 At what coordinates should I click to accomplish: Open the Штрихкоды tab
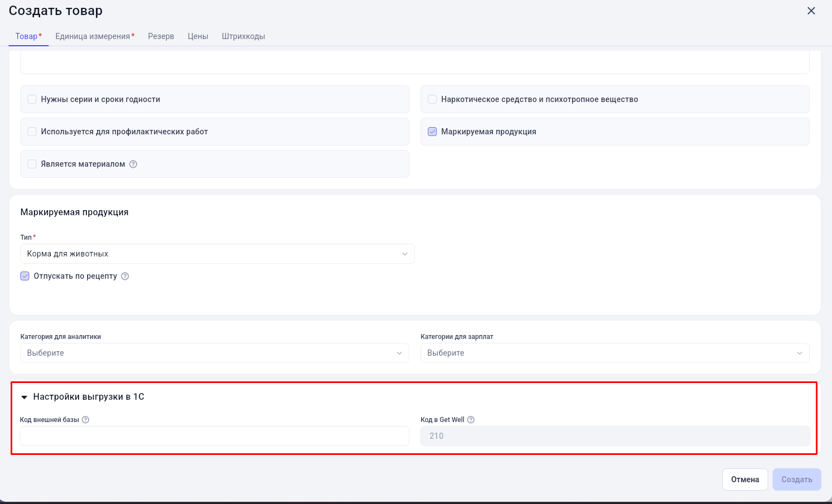[x=243, y=36]
